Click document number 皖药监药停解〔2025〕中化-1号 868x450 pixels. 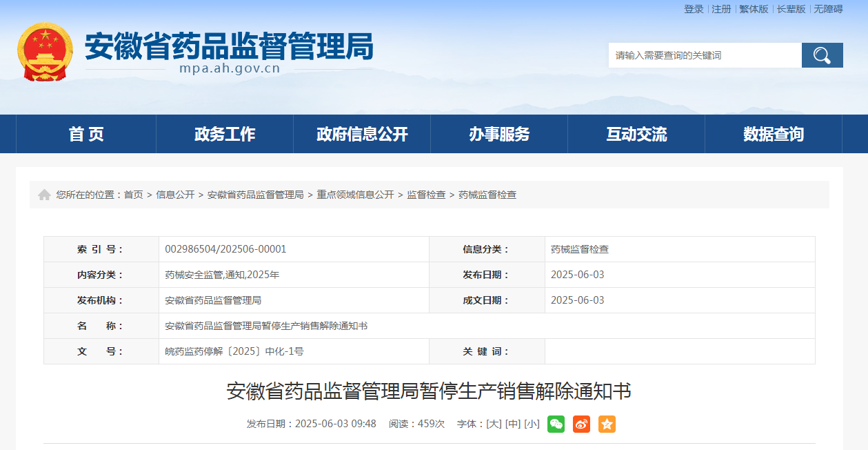(x=234, y=351)
